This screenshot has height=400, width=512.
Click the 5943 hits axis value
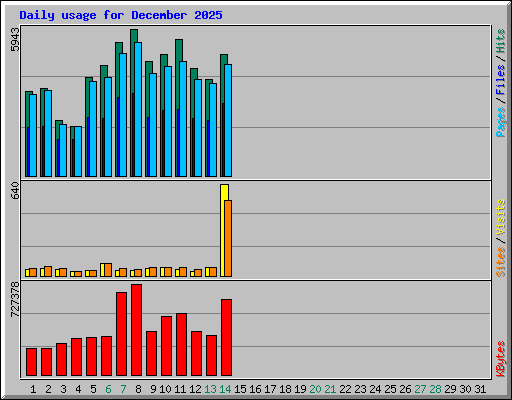click(x=15, y=39)
